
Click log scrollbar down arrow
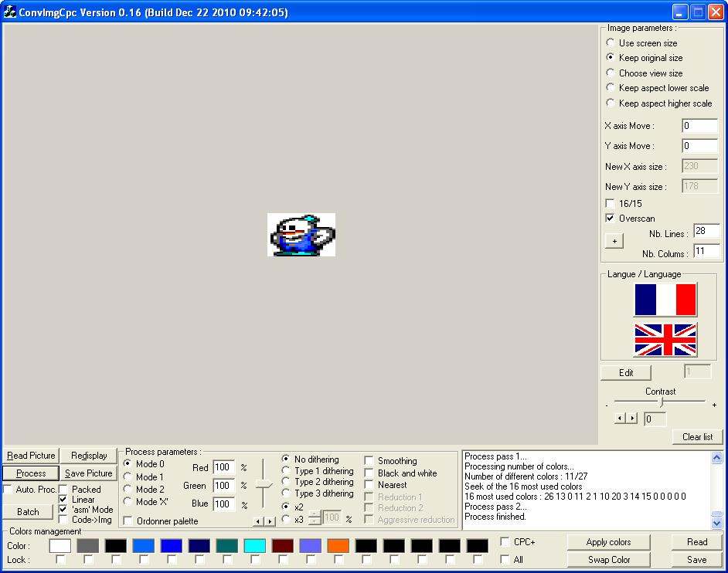pyautogui.click(x=716, y=523)
